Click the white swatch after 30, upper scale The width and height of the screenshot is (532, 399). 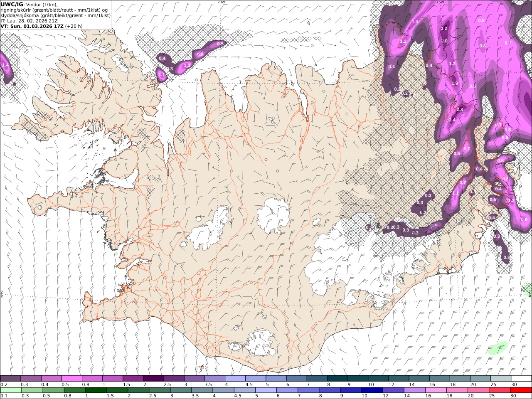pyautogui.click(x=522, y=378)
